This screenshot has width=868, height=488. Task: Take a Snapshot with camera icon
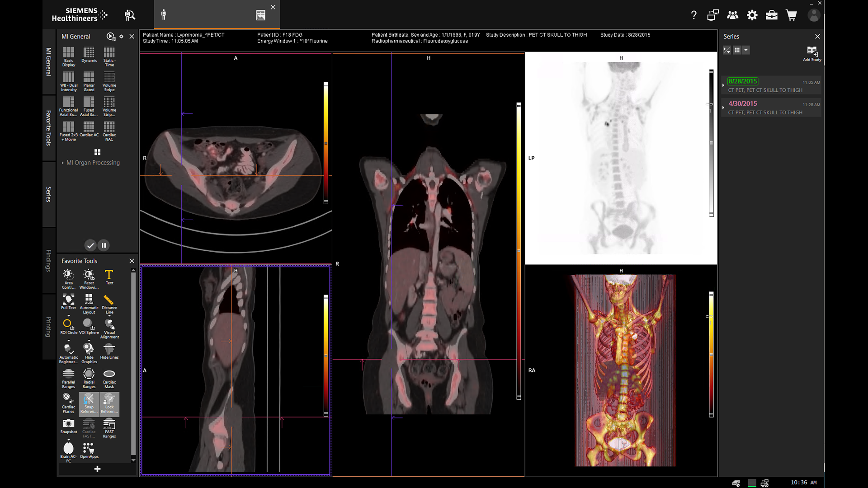point(68,425)
